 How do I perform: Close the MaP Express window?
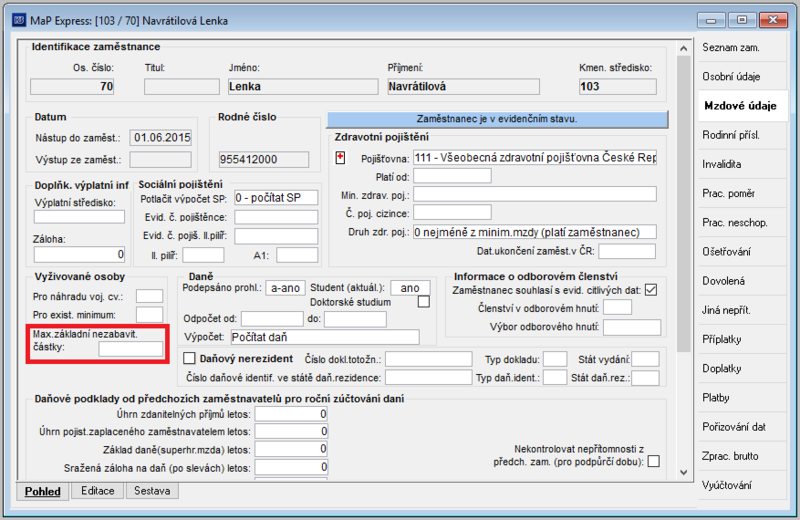[773, 20]
